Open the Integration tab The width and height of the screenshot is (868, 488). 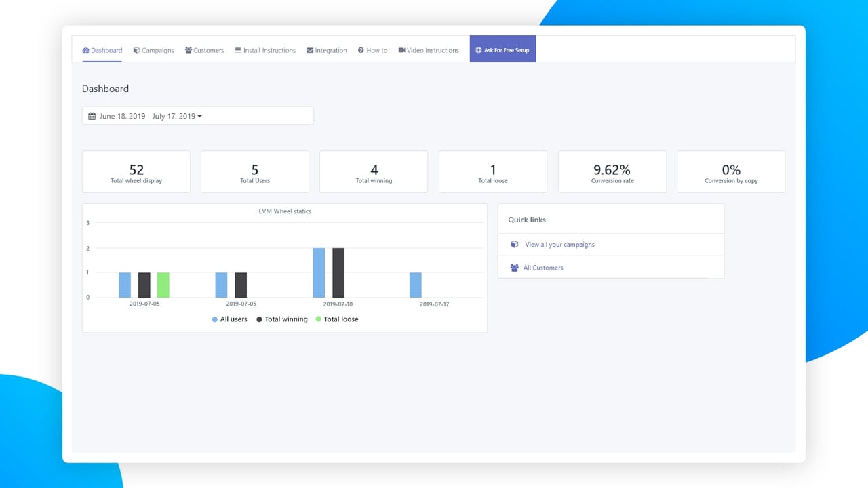click(x=327, y=50)
